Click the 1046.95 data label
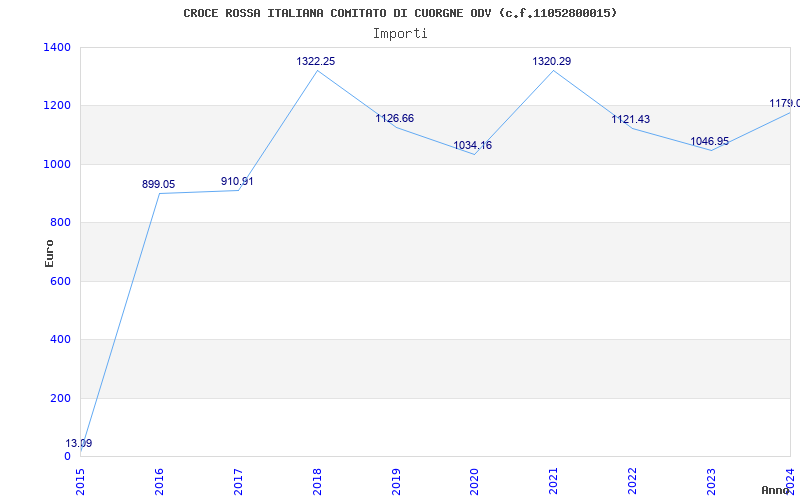Image resolution: width=800 pixels, height=500 pixels. [710, 141]
